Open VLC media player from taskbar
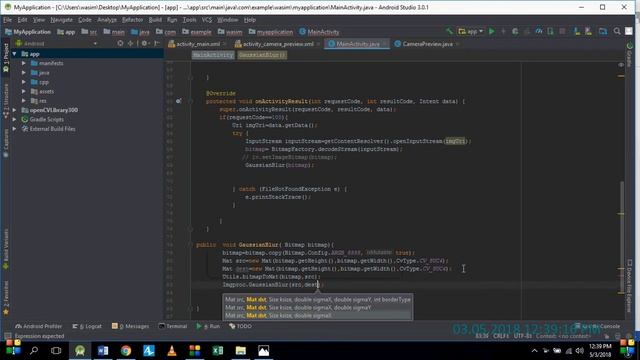This screenshot has width=640, height=360. (x=172, y=351)
